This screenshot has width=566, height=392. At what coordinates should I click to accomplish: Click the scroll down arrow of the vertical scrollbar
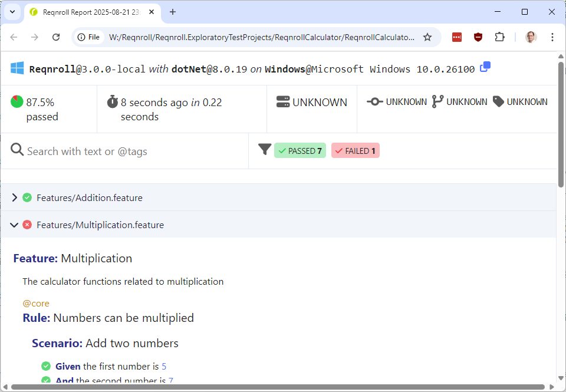click(x=561, y=378)
